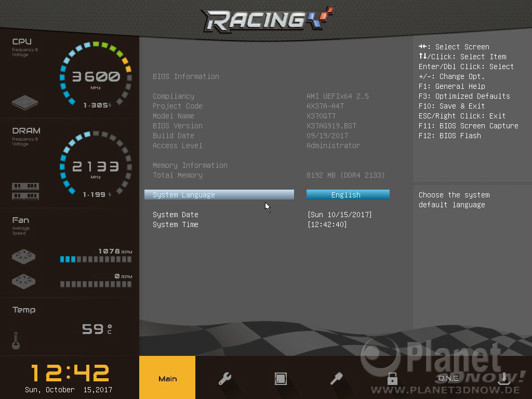Click the System Time label
The width and height of the screenshot is (532, 399).
pos(176,224)
